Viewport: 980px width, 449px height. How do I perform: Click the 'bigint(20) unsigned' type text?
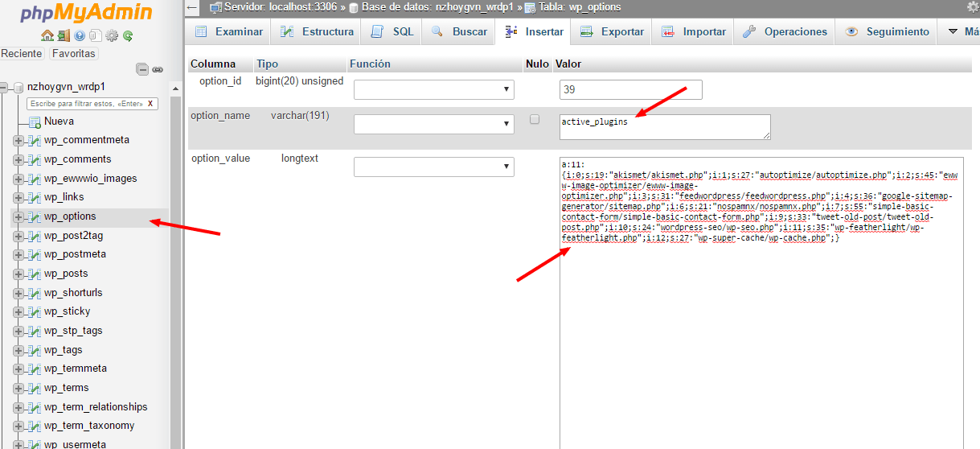click(x=299, y=81)
